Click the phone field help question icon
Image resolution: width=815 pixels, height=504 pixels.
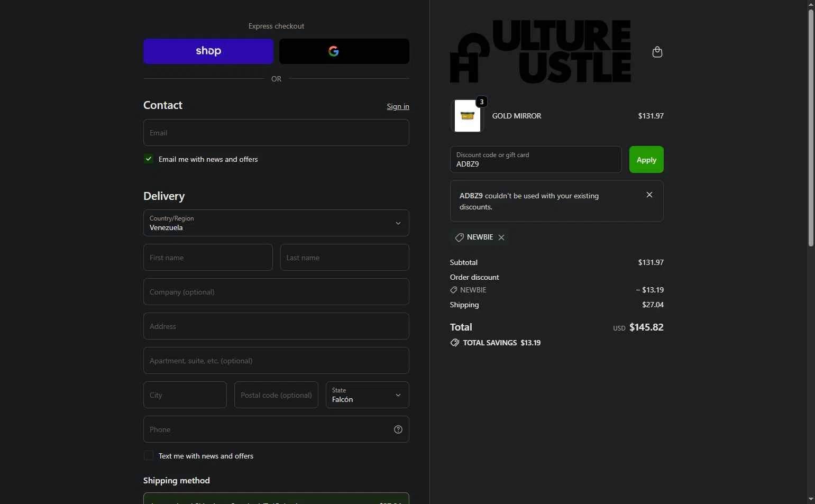point(398,429)
